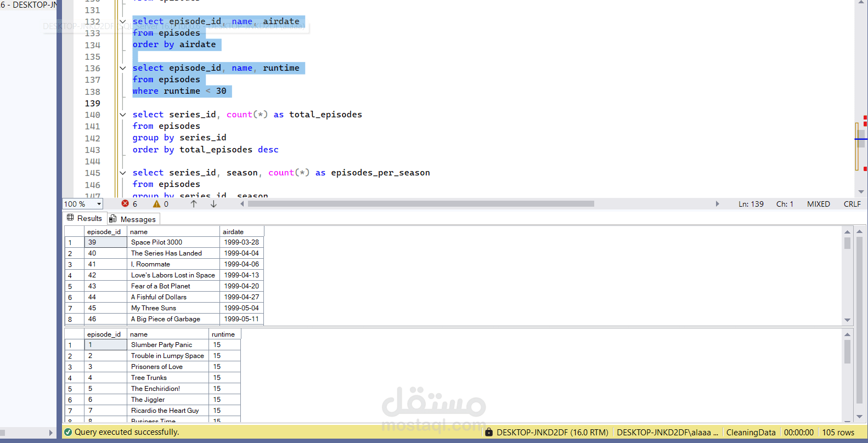Click the green query success checkmark icon

68,432
